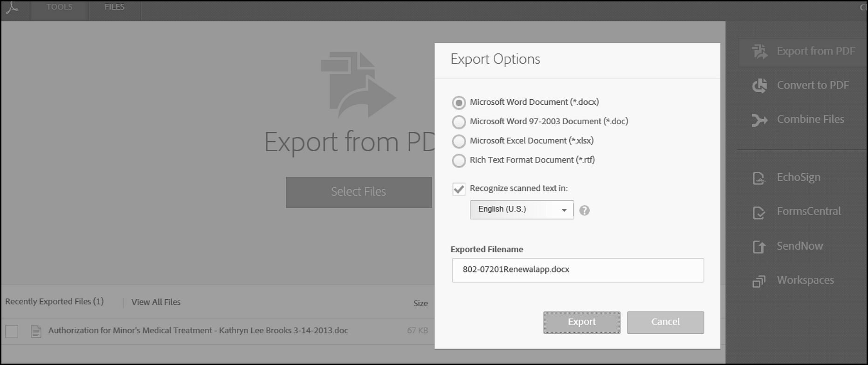Choose Rich Text Format Document (*.rtf)
The width and height of the screenshot is (868, 365).
click(459, 161)
